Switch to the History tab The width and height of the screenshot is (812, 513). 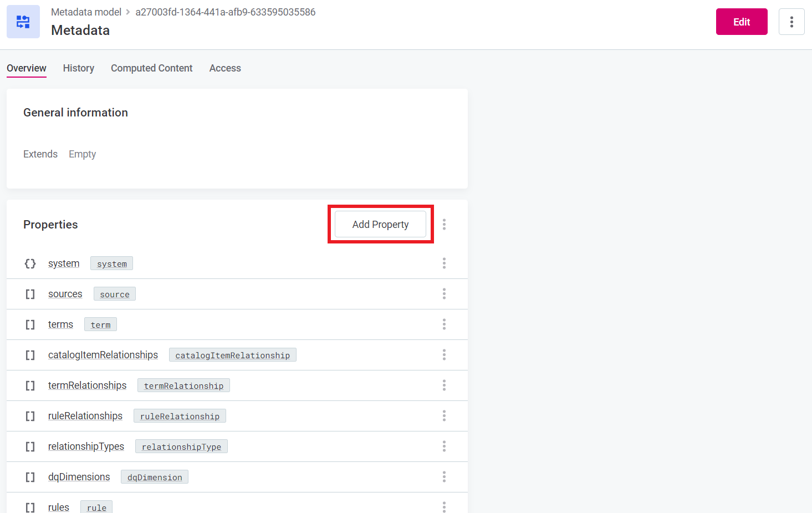coord(78,68)
